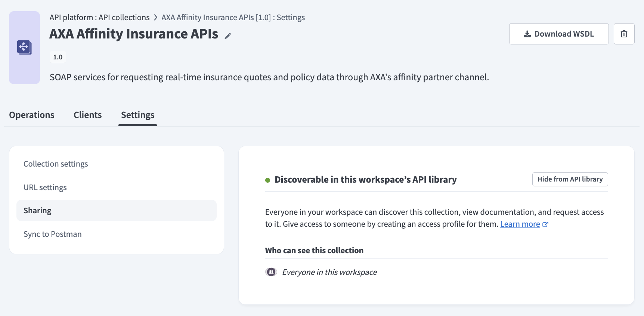Screen dimensions: 644x316
Task: Hide the collection from API library
Action: point(570,179)
